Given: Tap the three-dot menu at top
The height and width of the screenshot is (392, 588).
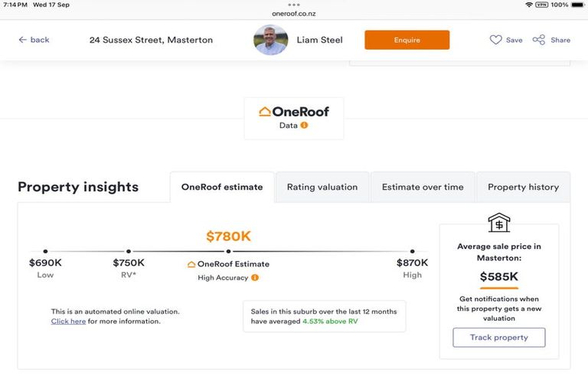Looking at the screenshot, I should (x=294, y=5).
